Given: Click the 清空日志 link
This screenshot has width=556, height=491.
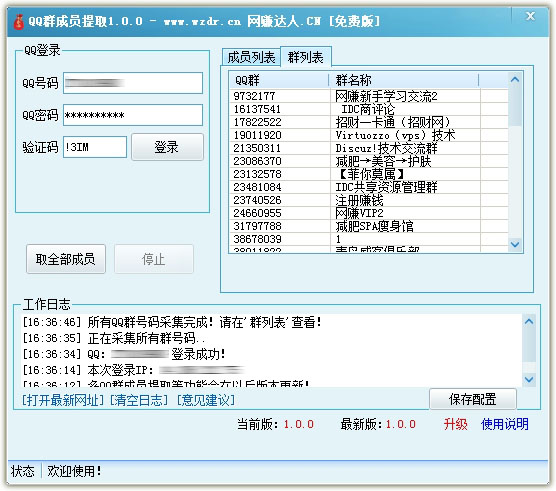Looking at the screenshot, I should (x=139, y=400).
